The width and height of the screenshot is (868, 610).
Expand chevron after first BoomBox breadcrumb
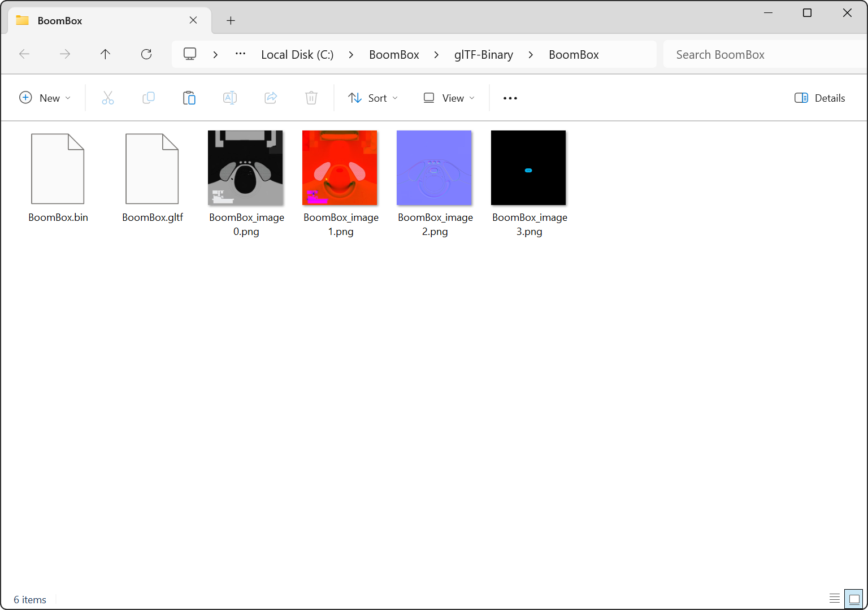[x=436, y=55]
